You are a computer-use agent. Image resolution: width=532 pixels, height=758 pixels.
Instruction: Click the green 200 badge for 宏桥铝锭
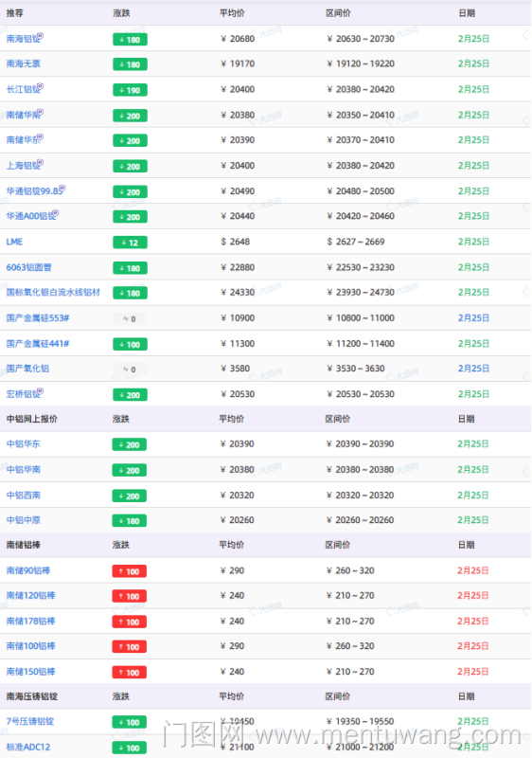pos(130,395)
